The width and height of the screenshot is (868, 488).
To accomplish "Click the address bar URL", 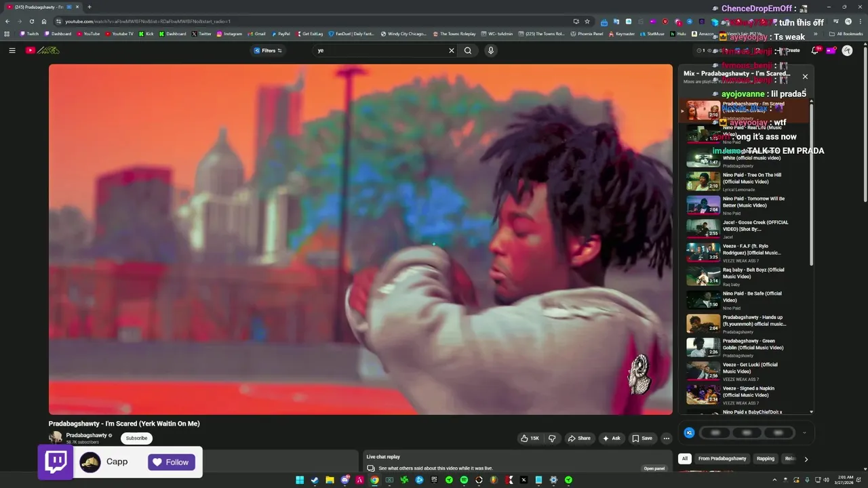I will point(147,21).
